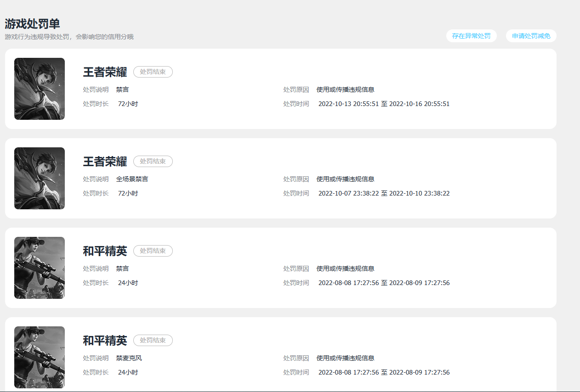This screenshot has height=392, width=580.
Task: Select the 处罚结束 badge on the 全场景禁言 card
Action: pos(153,161)
